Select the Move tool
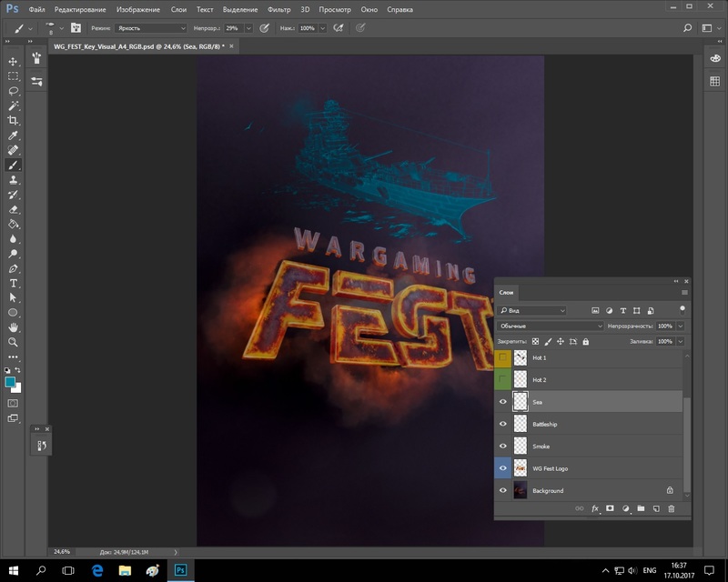This screenshot has height=582, width=728. pos(13,61)
